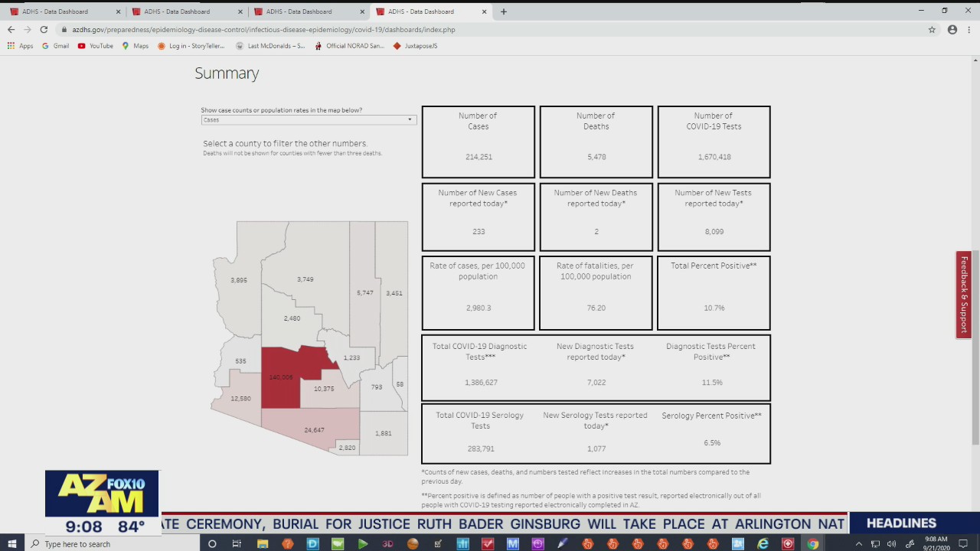This screenshot has height=551, width=980.
Task: Launch Internet Explorer from the taskbar
Action: tap(763, 543)
